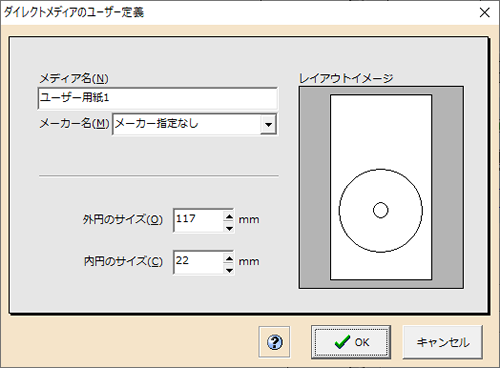Viewport: 500px width, 368px height.
Task: Decrease the 外円のサイズ value with down arrow
Action: (229, 228)
